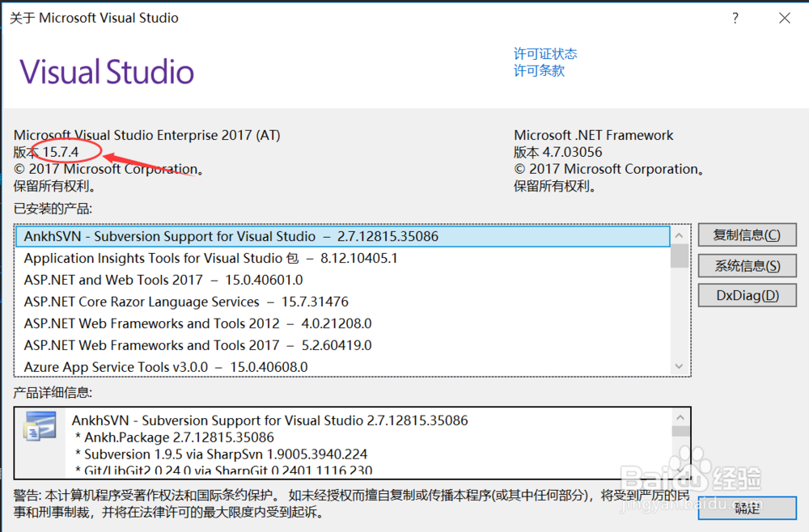
Task: Confirm with the 确定 button
Action: (x=747, y=509)
